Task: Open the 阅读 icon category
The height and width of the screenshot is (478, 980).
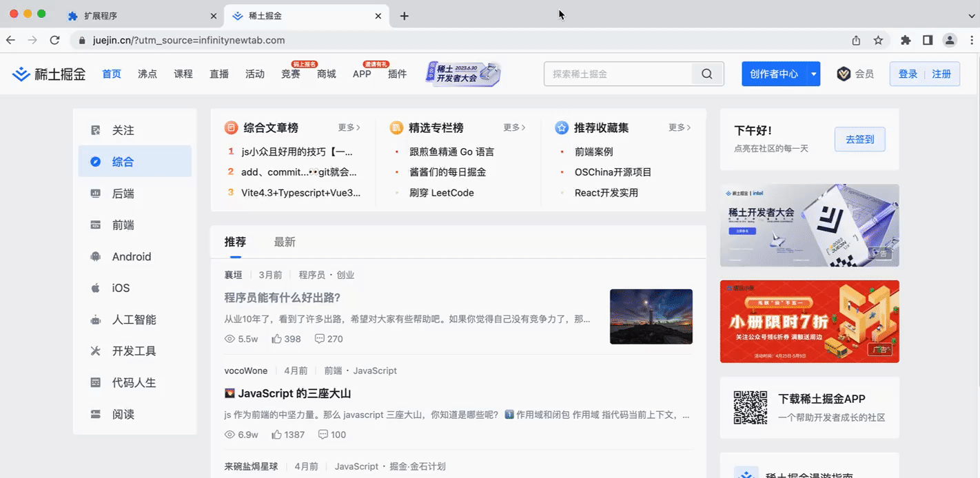Action: [x=96, y=414]
